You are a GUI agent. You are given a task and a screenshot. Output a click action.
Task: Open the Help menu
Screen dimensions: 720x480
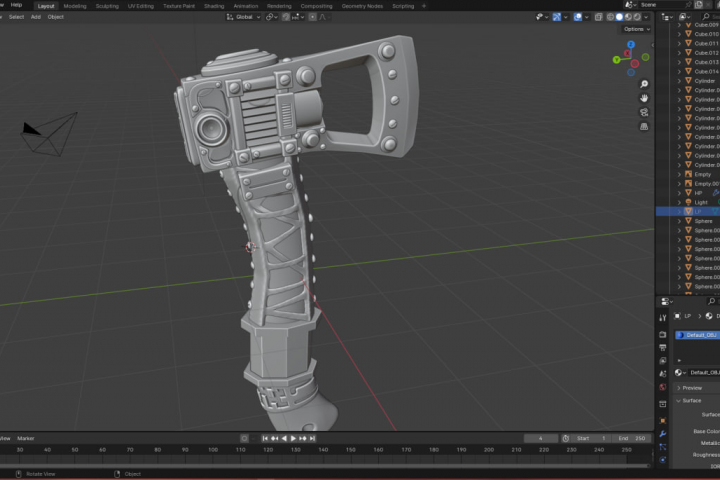coord(16,5)
